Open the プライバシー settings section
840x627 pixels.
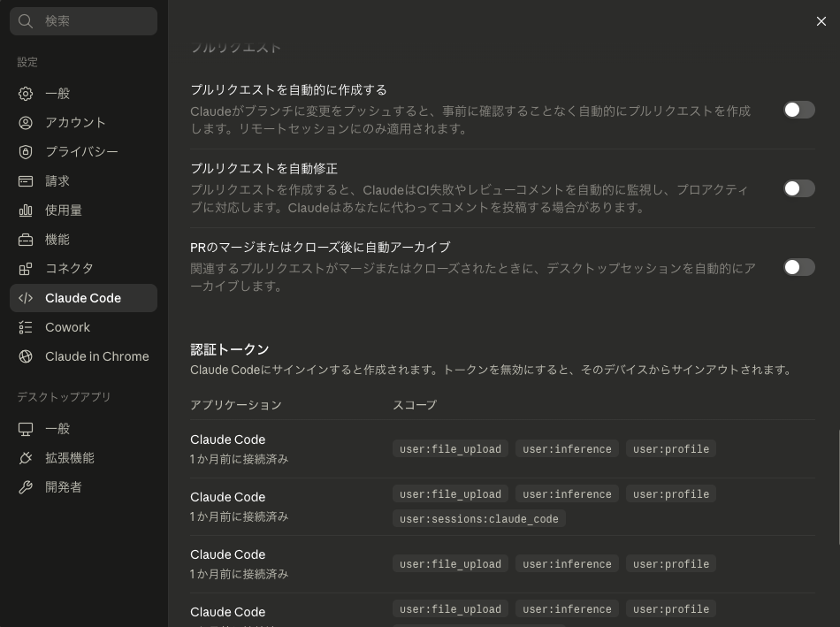click(x=84, y=152)
